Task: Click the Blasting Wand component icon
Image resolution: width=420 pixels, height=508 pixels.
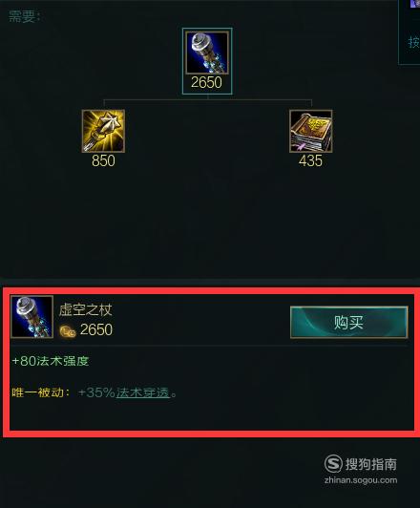Action: tap(103, 131)
